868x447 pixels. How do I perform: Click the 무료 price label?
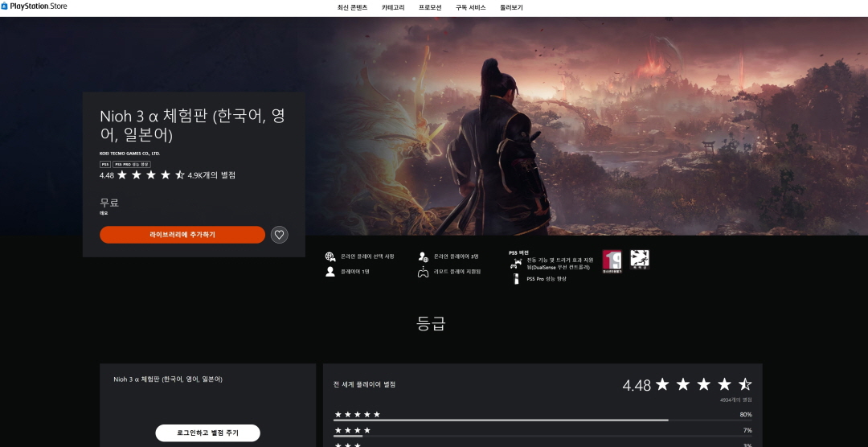pos(109,203)
